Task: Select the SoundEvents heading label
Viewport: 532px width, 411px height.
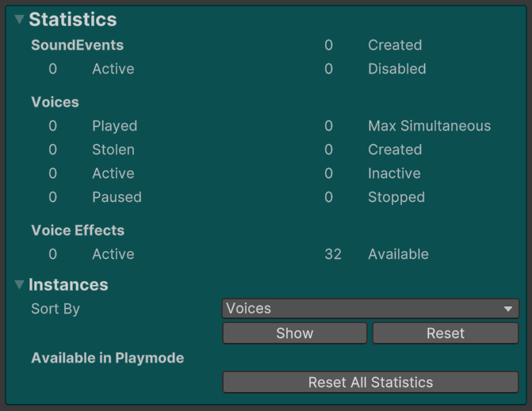Action: (77, 45)
